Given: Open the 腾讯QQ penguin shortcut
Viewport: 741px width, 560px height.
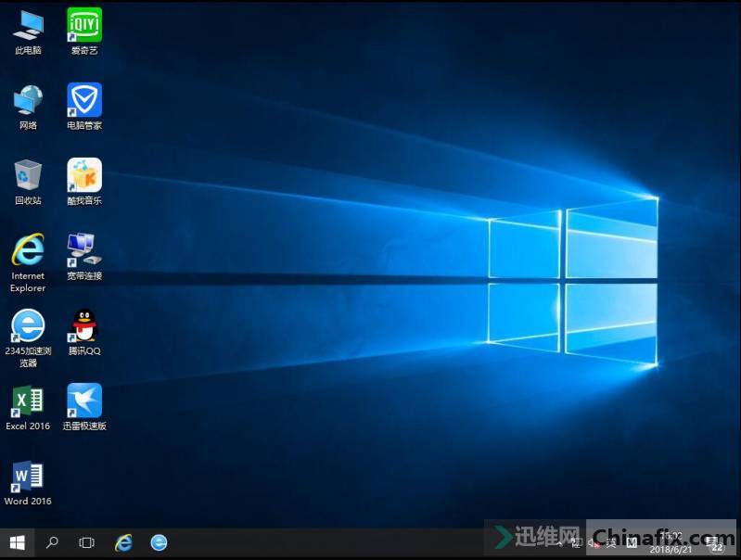Looking at the screenshot, I should [84, 332].
